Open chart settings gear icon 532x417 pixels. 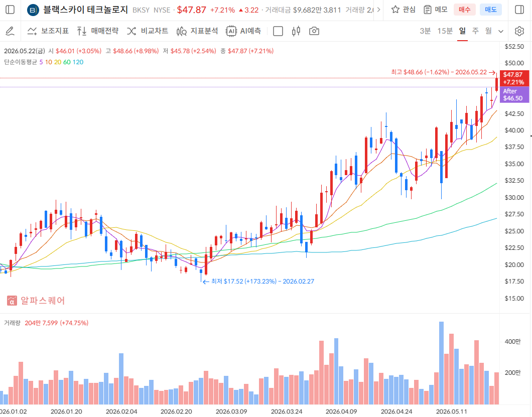click(x=519, y=31)
